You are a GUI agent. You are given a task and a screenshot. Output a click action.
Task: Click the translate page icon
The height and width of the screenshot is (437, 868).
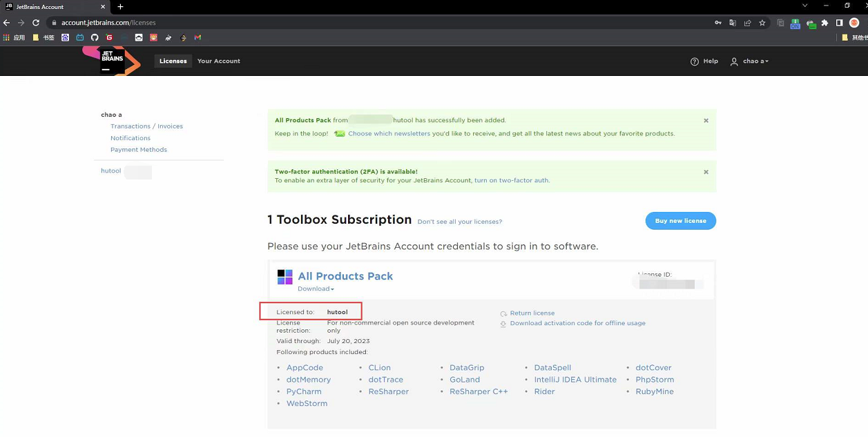click(x=733, y=23)
